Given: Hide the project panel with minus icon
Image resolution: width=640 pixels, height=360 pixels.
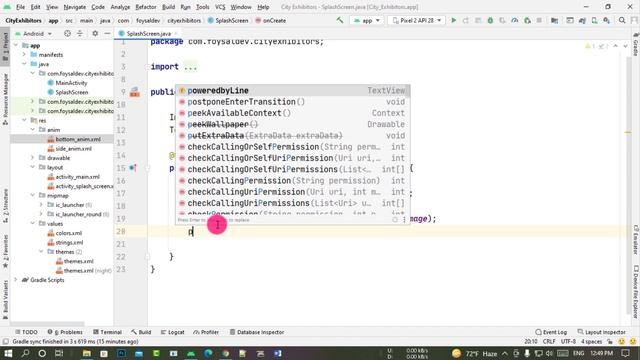Looking at the screenshot, I should point(107,33).
